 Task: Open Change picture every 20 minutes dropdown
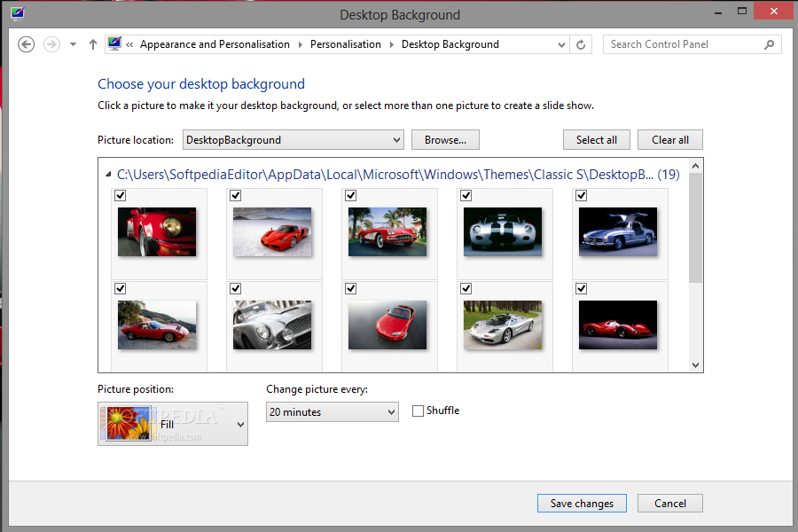(332, 411)
